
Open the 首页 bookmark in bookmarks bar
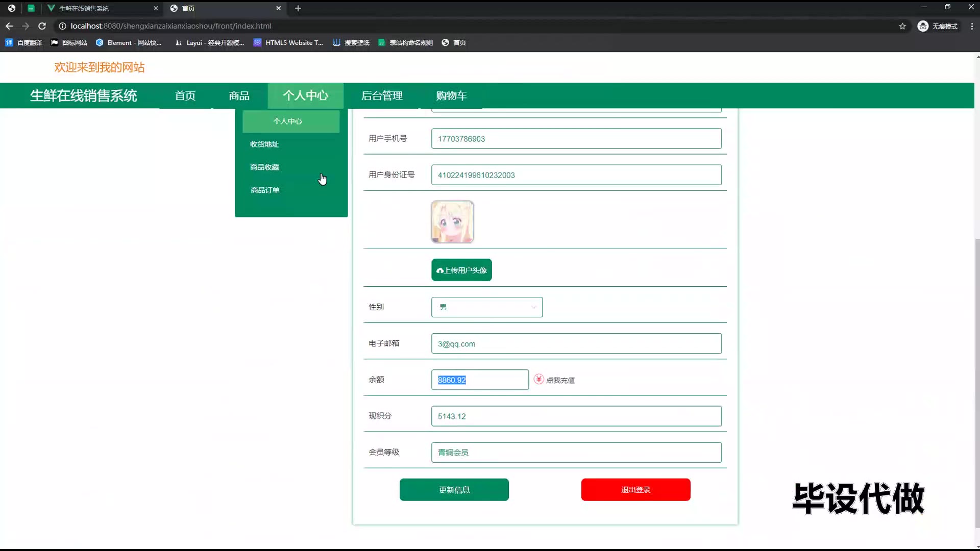tap(454, 43)
